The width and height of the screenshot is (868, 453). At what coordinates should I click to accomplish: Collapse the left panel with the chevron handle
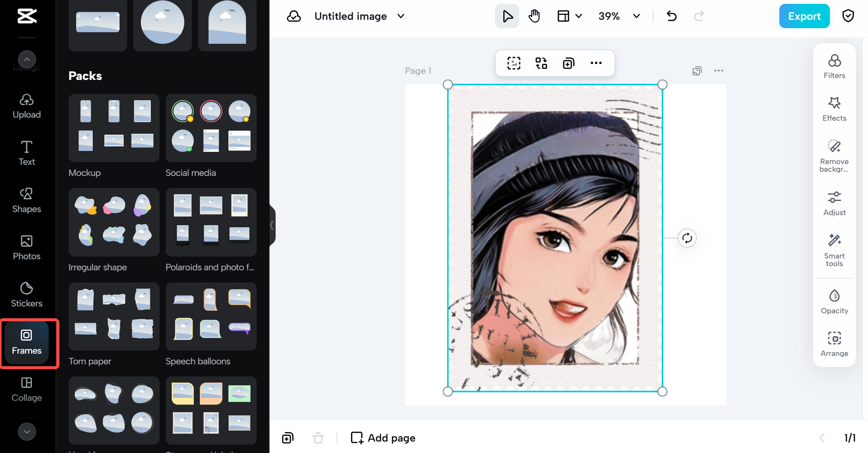(x=273, y=226)
